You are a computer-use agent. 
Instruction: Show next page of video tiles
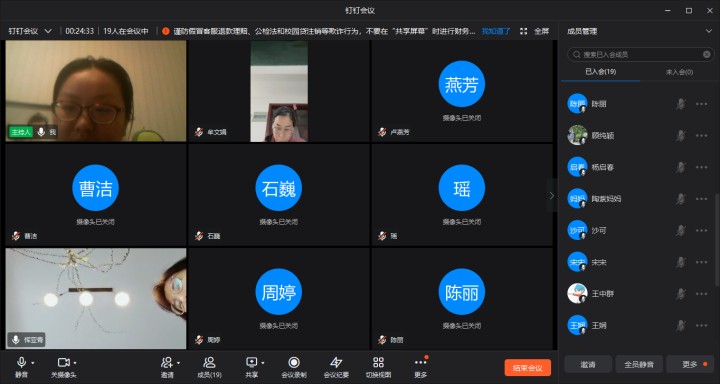coord(551,195)
